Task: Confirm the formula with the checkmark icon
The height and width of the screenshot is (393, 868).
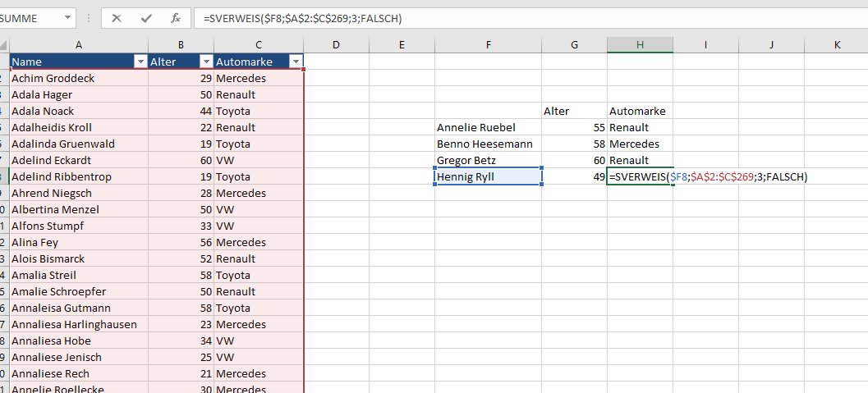Action: click(146, 18)
